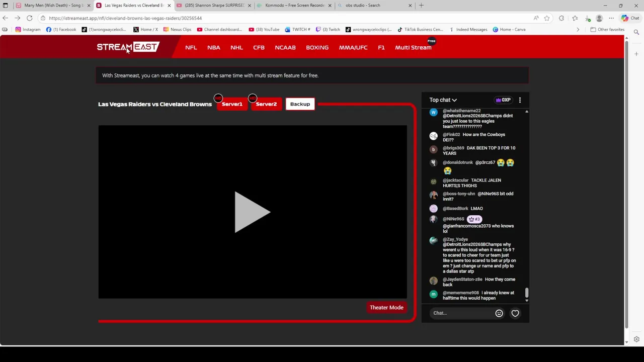Expand the Top chat dropdown
The height and width of the screenshot is (362, 644).
pos(443,100)
